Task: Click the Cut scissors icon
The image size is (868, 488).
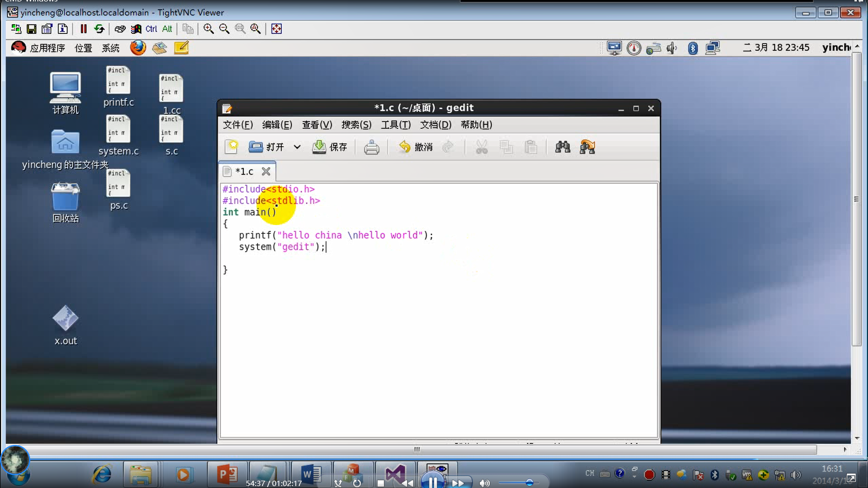Action: 481,147
